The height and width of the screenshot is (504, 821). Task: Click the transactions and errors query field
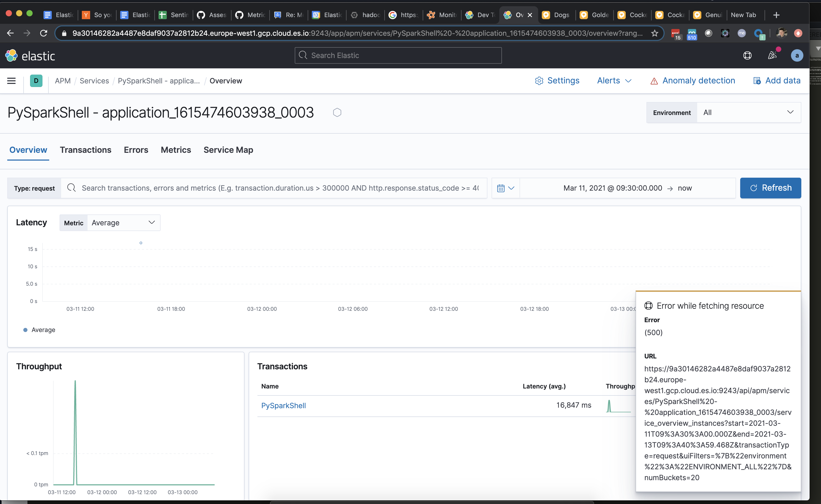pyautogui.click(x=274, y=188)
